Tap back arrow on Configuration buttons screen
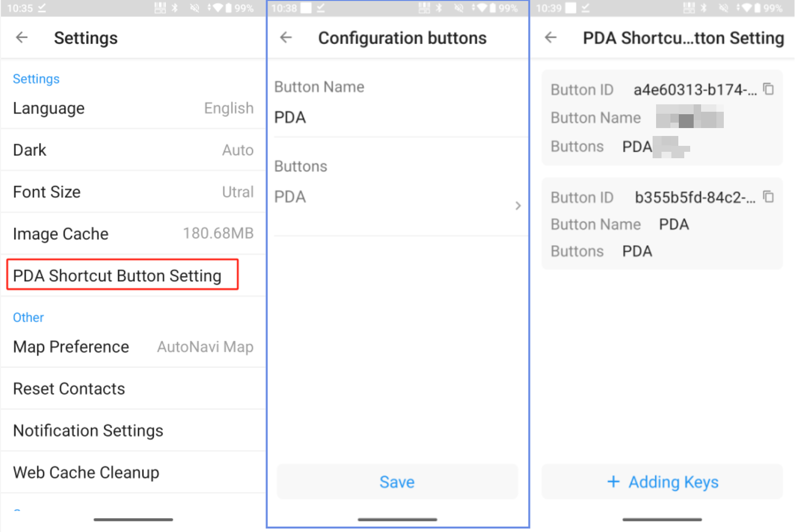 point(286,38)
